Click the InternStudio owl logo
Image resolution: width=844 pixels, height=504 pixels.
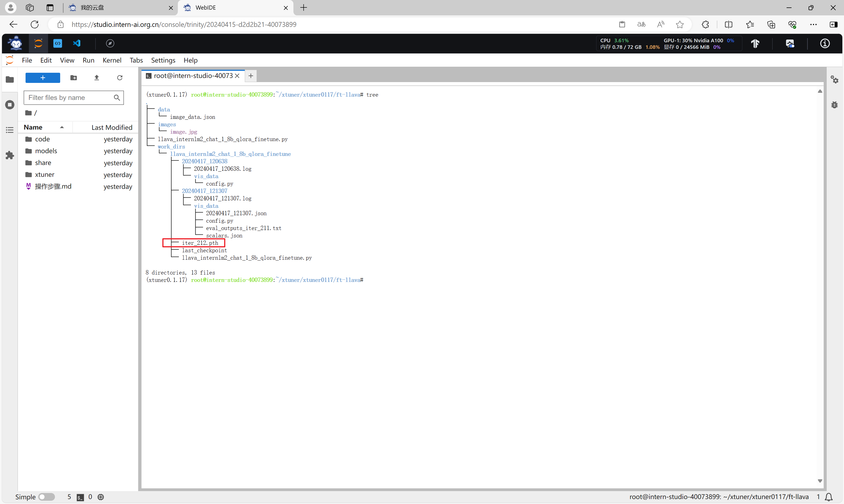tap(16, 43)
